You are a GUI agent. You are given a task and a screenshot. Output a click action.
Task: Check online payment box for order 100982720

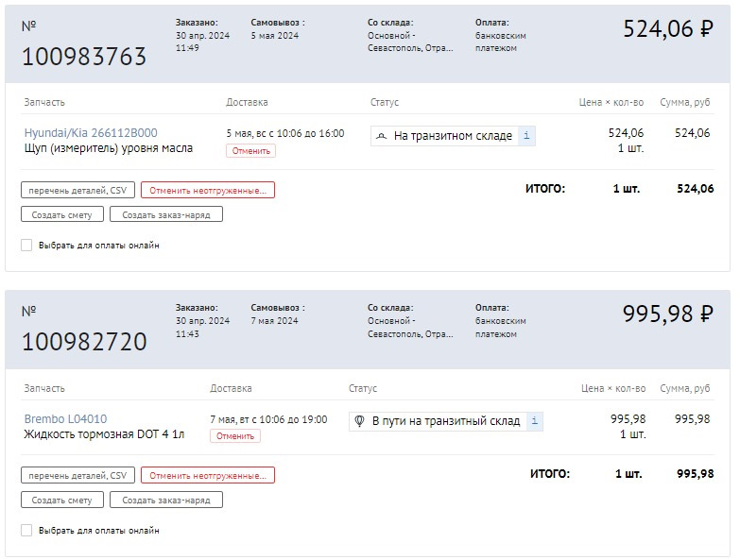pyautogui.click(x=26, y=531)
